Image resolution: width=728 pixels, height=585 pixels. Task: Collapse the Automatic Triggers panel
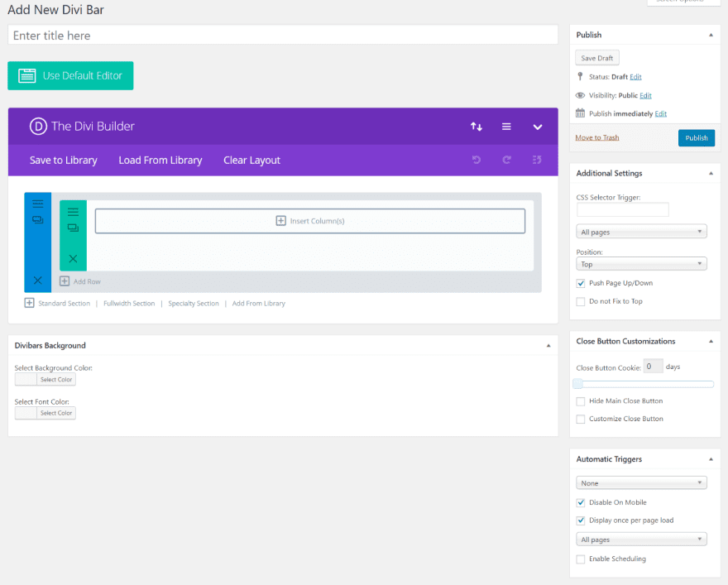click(x=711, y=459)
